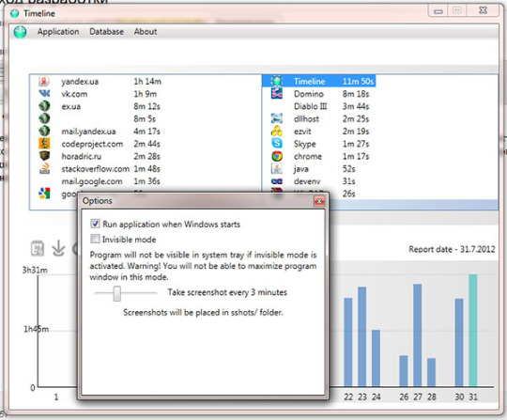Select the dllhost row
The image size is (507, 420).
coord(319,118)
